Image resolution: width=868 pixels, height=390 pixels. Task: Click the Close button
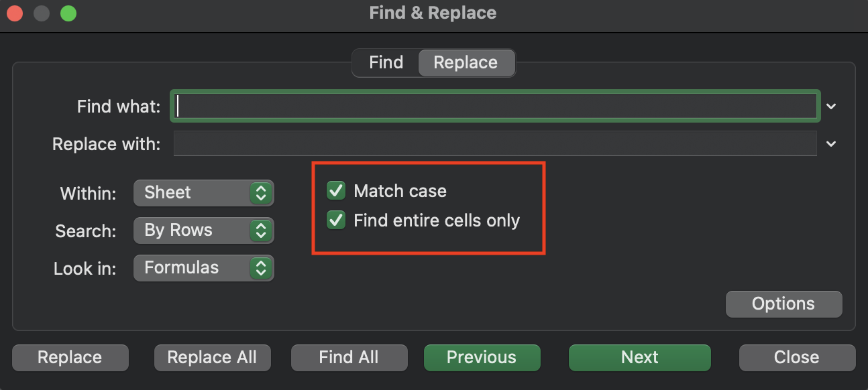coord(796,357)
